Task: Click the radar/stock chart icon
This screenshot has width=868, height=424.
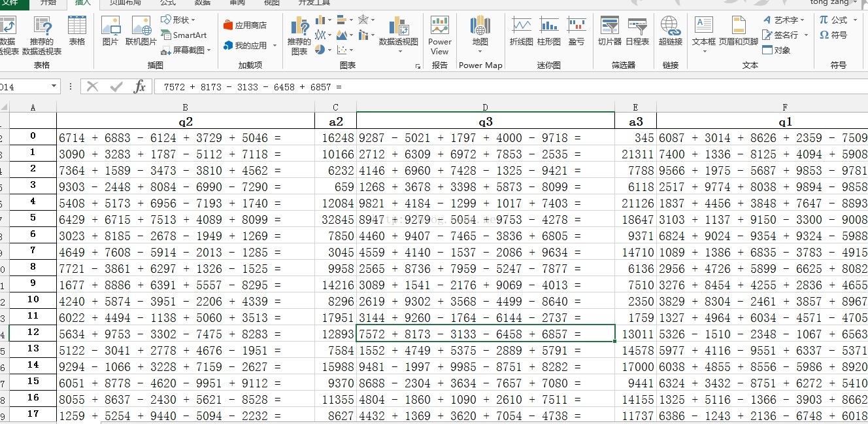Action: click(x=363, y=20)
